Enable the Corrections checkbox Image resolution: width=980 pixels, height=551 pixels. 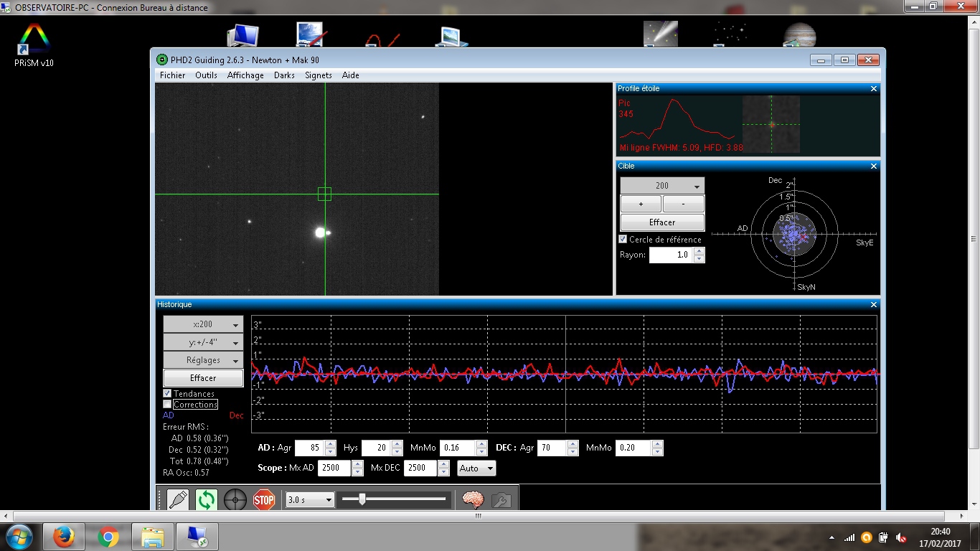click(x=167, y=404)
